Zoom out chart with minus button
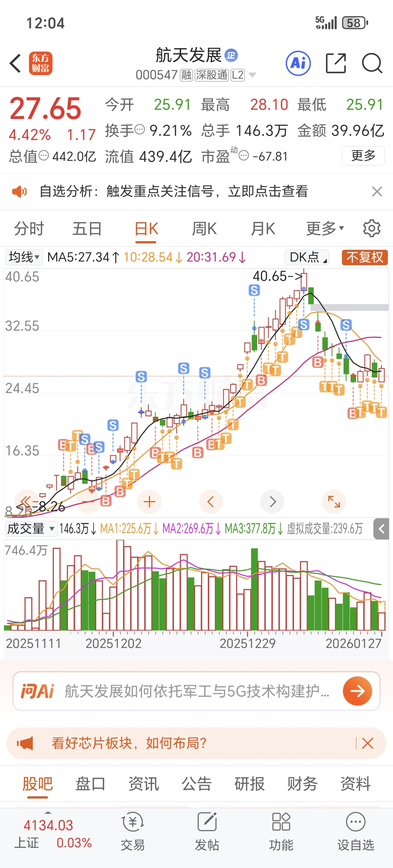 pyautogui.click(x=88, y=502)
